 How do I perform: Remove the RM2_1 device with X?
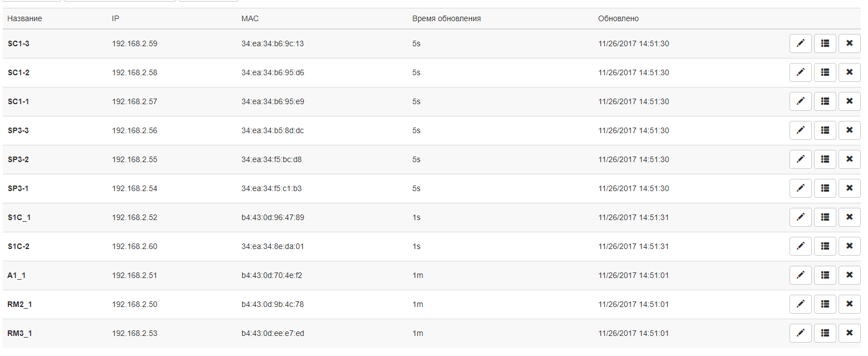849,304
